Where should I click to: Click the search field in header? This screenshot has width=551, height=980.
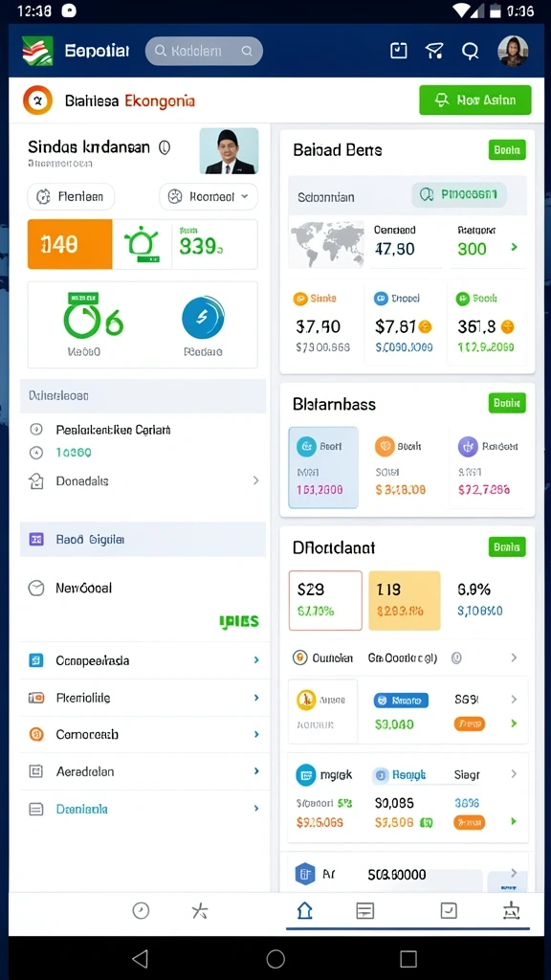click(204, 52)
